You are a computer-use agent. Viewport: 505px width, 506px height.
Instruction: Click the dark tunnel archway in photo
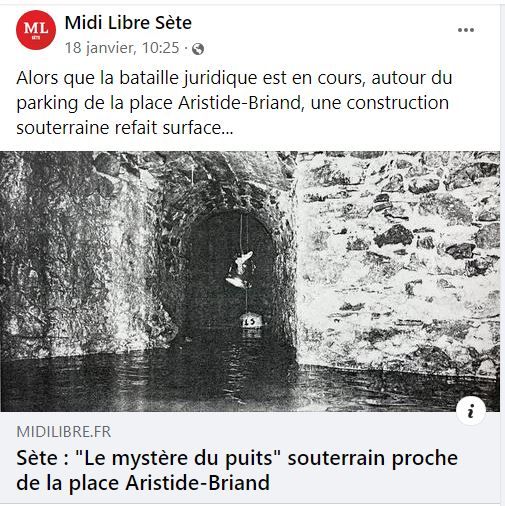pos(233,273)
